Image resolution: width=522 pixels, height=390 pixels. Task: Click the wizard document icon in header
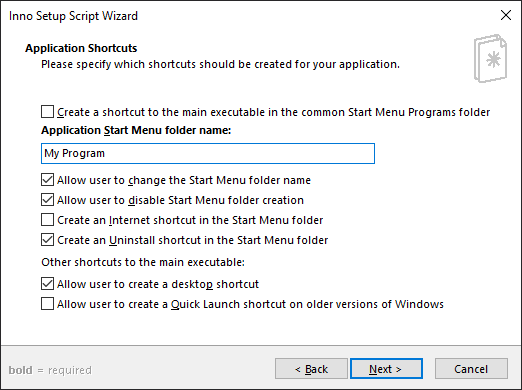490,58
